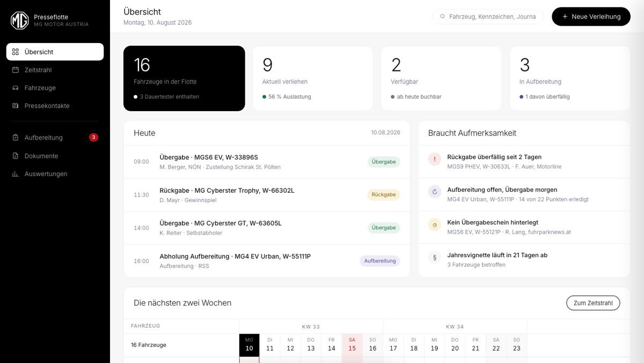Click the Übergabe tag on the 14:00 row
Image resolution: width=644 pixels, height=363 pixels.
coord(384,228)
